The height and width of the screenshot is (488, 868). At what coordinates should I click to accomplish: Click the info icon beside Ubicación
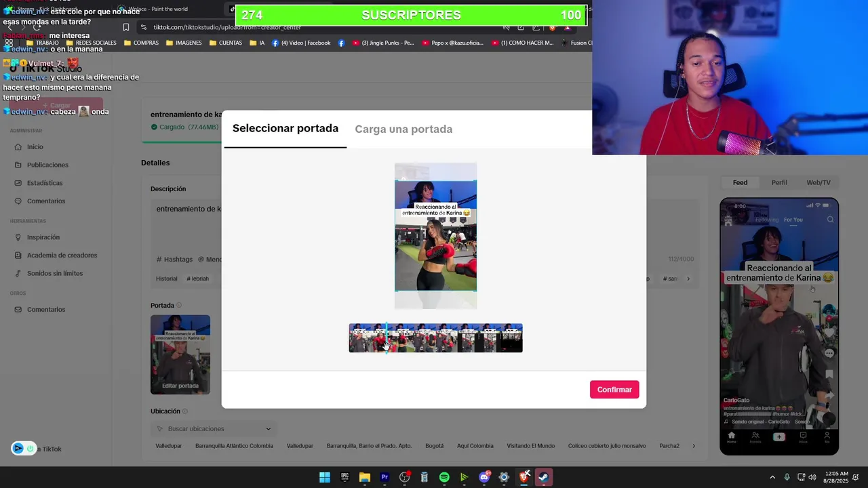pos(184,411)
